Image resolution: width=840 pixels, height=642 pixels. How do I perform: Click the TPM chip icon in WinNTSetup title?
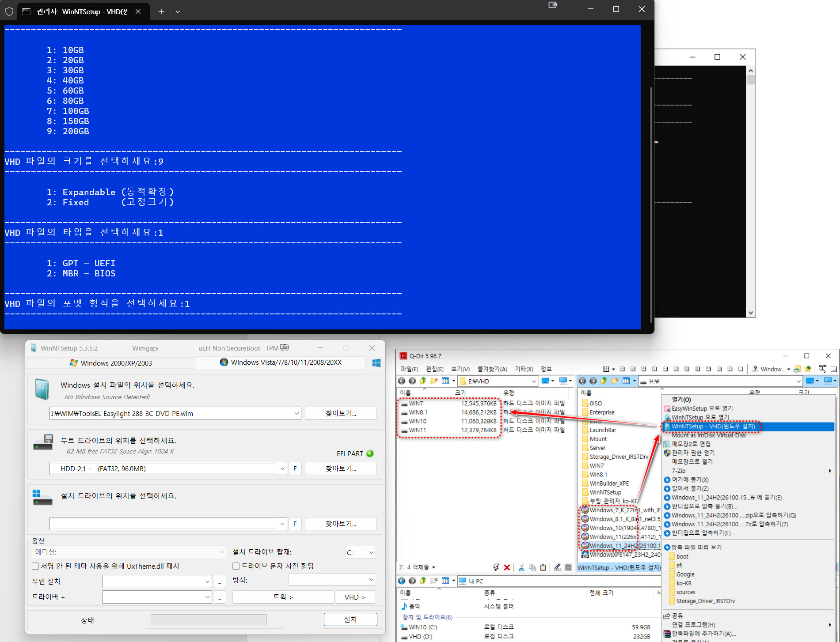click(285, 347)
